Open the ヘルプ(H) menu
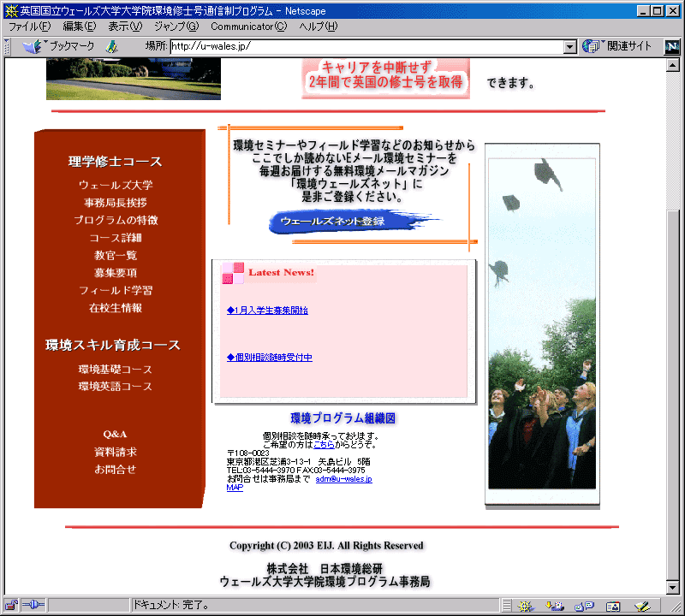 318,27
